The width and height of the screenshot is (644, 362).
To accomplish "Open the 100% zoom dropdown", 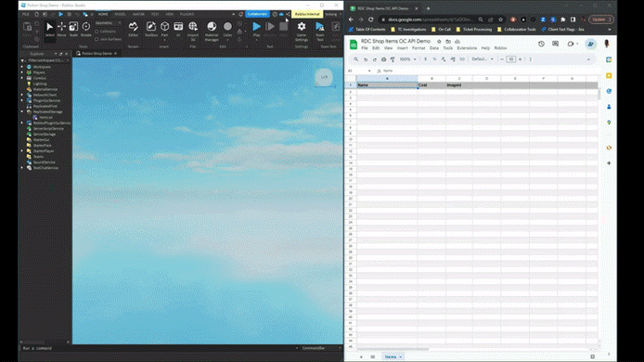I will click(x=407, y=59).
